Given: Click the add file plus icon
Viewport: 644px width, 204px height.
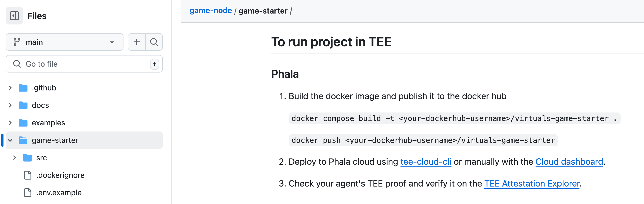Looking at the screenshot, I should click(137, 42).
